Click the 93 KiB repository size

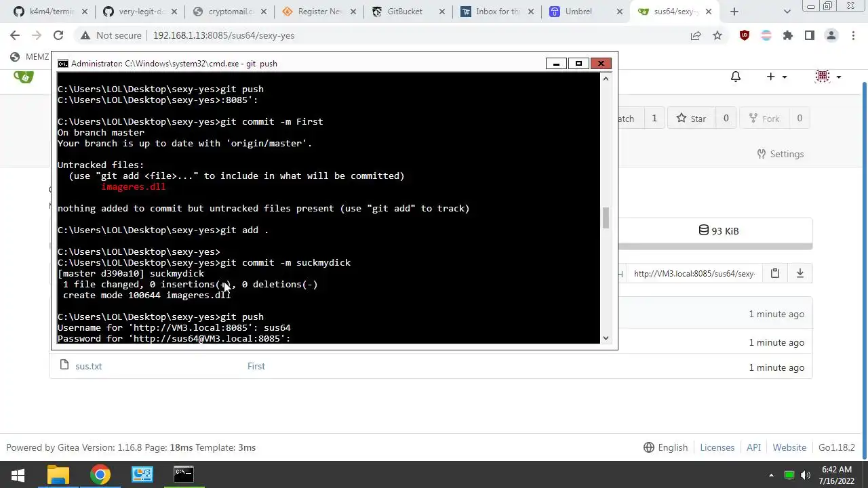pos(719,231)
